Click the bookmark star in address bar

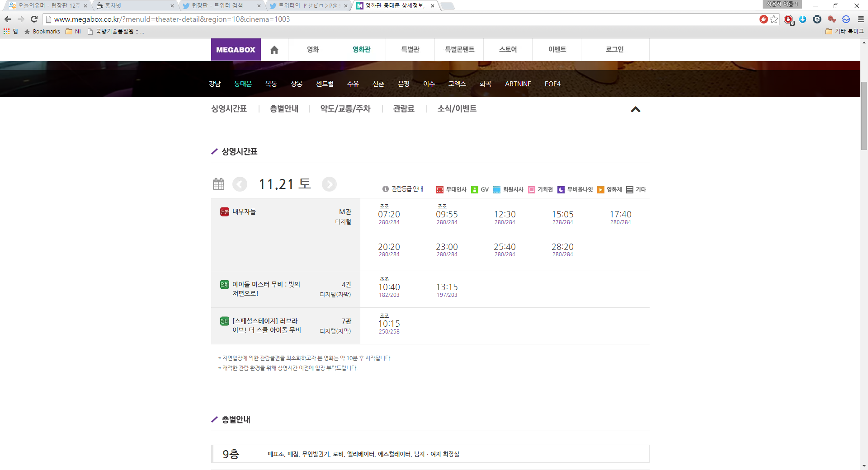[774, 19]
